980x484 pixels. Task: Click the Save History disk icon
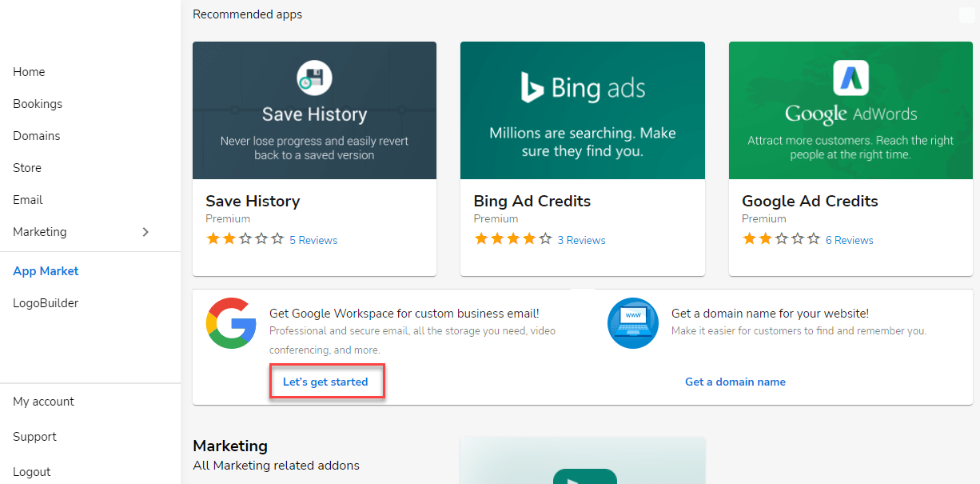tap(314, 78)
